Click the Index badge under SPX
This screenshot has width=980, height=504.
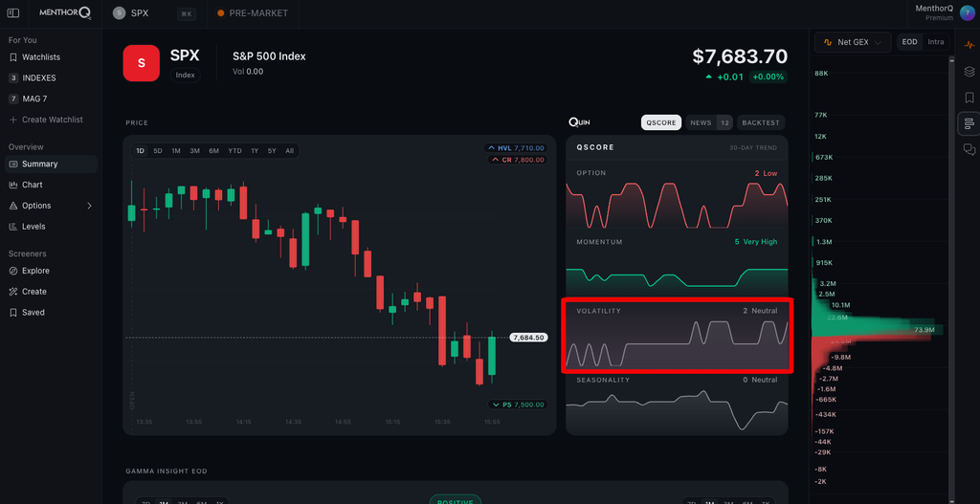pyautogui.click(x=185, y=75)
